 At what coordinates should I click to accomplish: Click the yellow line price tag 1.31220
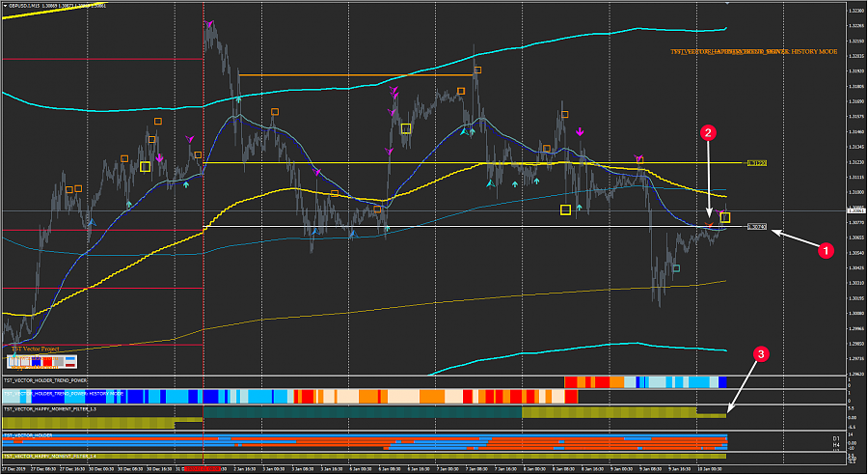pyautogui.click(x=757, y=163)
